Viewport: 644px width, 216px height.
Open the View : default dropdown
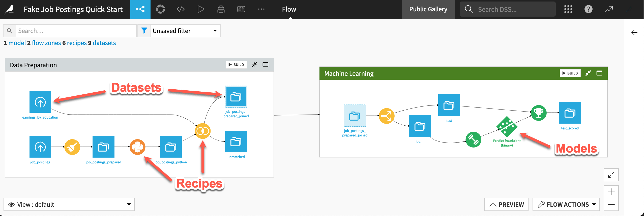[69, 204]
